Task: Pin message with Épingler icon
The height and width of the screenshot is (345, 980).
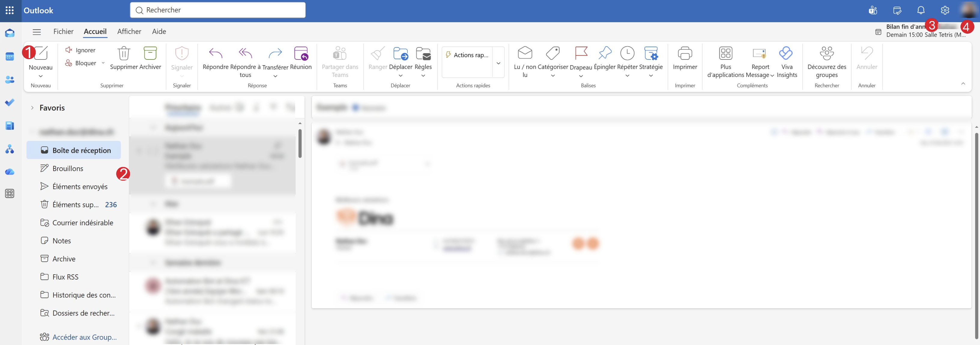Action: coord(604,53)
